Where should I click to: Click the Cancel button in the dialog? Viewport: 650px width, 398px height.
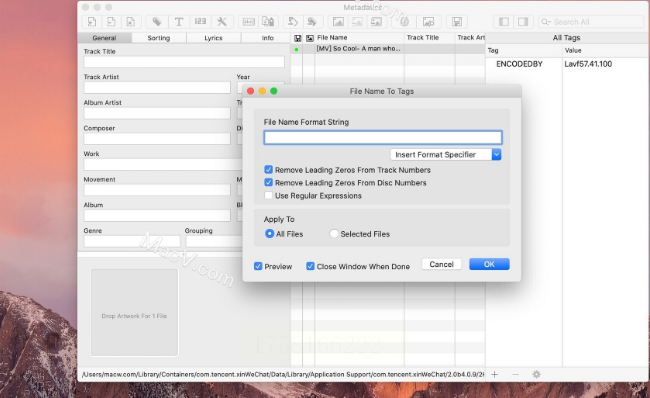441,264
